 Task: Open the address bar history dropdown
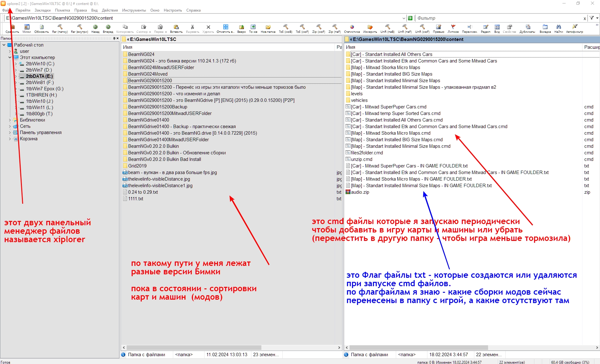[x=404, y=18]
